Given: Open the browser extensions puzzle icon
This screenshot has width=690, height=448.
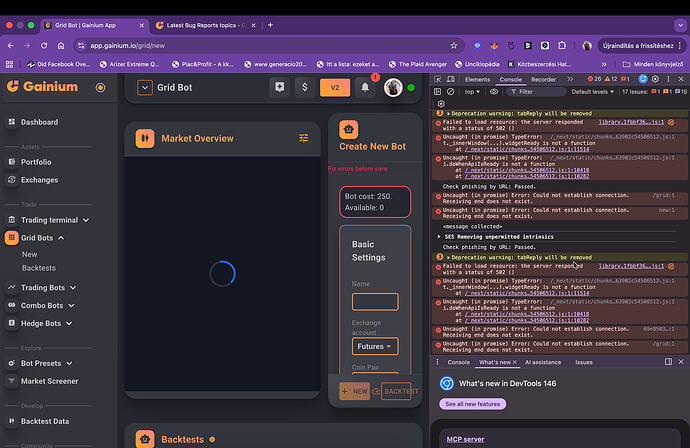Looking at the screenshot, I should 562,45.
